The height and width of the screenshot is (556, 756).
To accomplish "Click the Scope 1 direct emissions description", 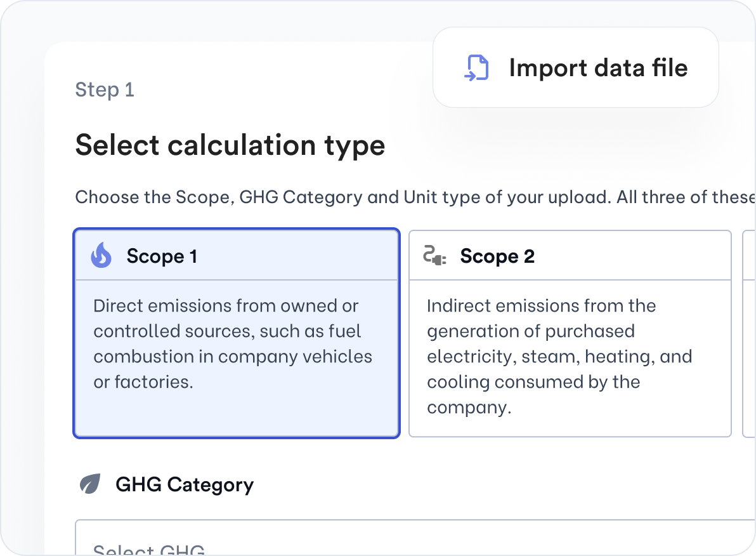I will [x=233, y=343].
